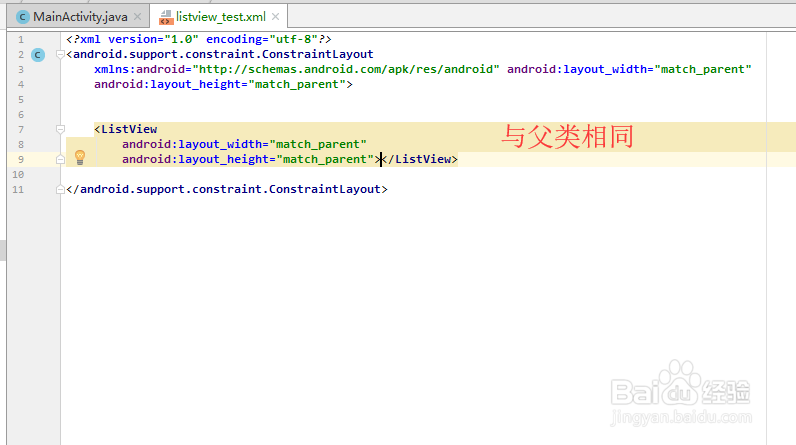The height and width of the screenshot is (445, 796).
Task: Click "match_parent" value on line 8
Action: point(318,144)
